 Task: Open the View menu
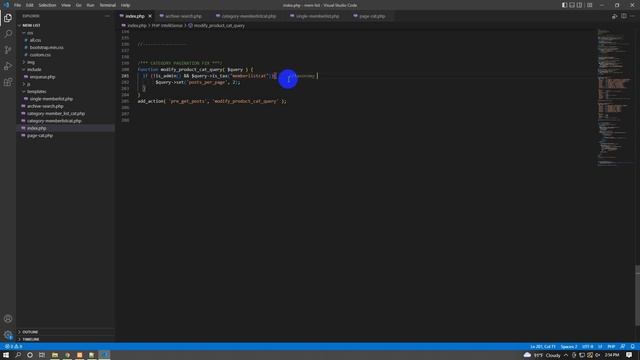[66, 5]
